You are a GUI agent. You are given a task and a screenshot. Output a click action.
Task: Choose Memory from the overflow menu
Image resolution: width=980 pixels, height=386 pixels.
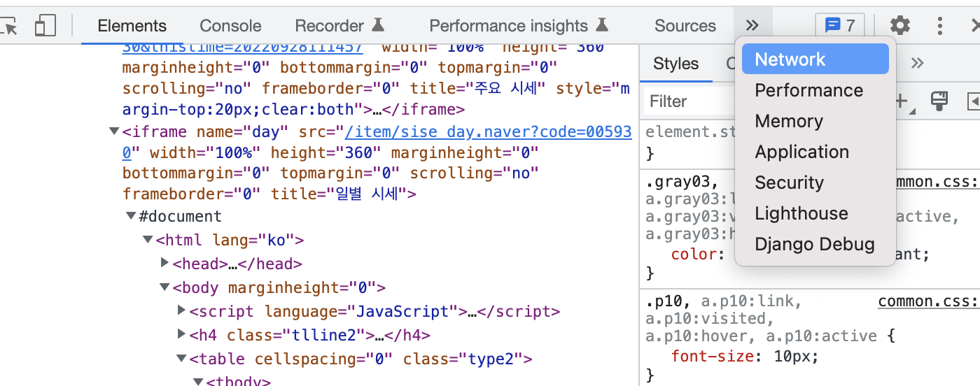815,121
